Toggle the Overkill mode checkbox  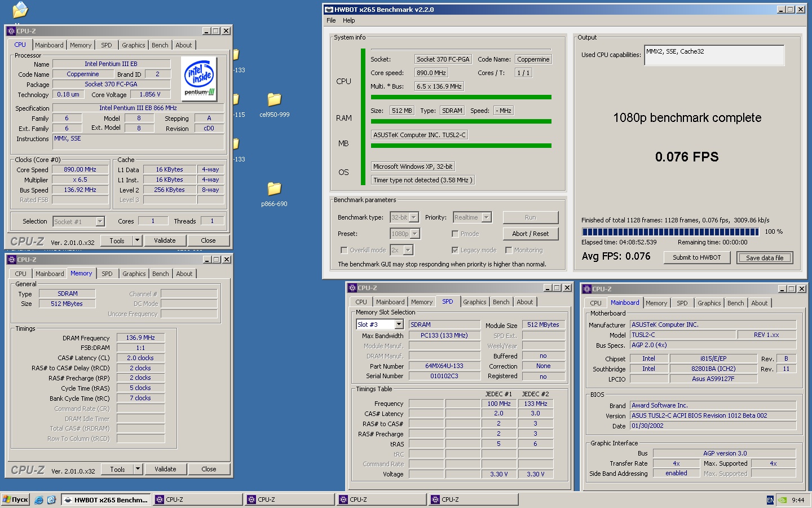pyautogui.click(x=344, y=250)
